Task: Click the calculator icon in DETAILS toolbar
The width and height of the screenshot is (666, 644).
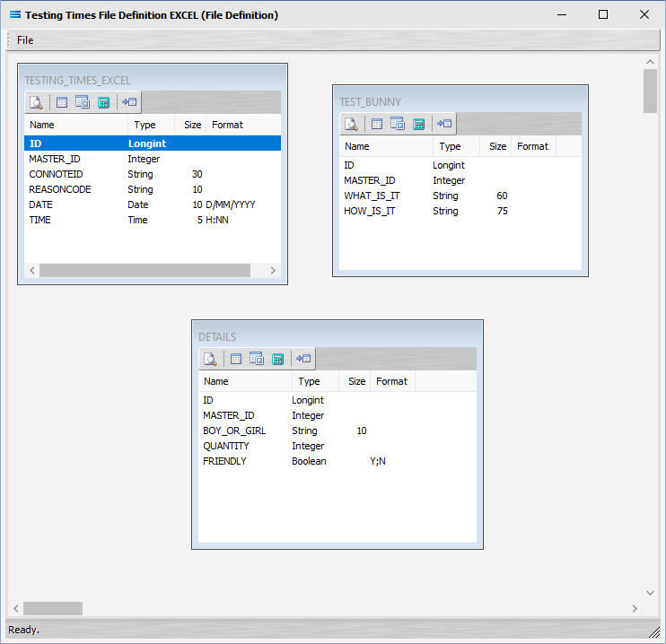Action: [x=277, y=359]
